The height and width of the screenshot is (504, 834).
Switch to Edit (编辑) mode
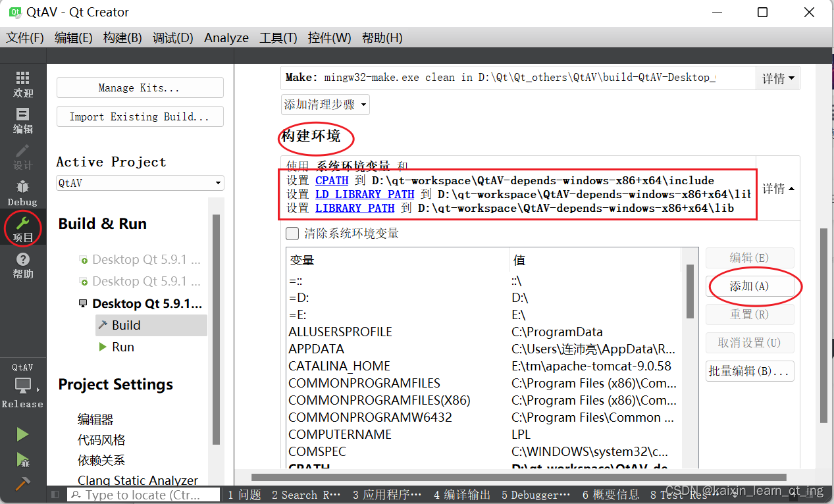click(x=23, y=121)
